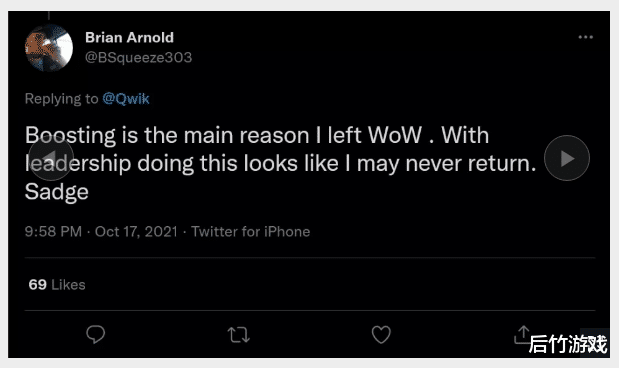
Task: Click the Brian Arnold display name
Action: (129, 38)
